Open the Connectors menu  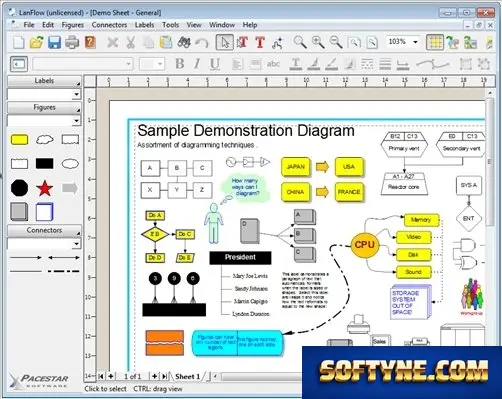tap(109, 25)
